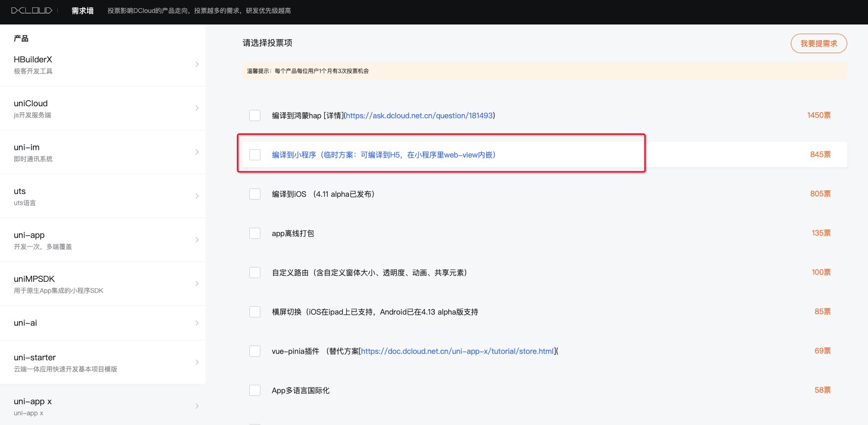Check the 横屏切换 vote checkbox
This screenshot has height=425, width=868.
(255, 312)
